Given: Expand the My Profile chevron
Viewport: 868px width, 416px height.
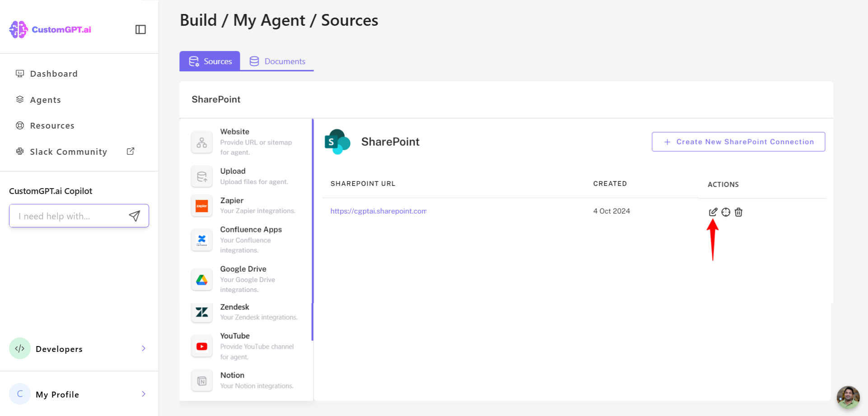Looking at the screenshot, I should click(x=144, y=394).
